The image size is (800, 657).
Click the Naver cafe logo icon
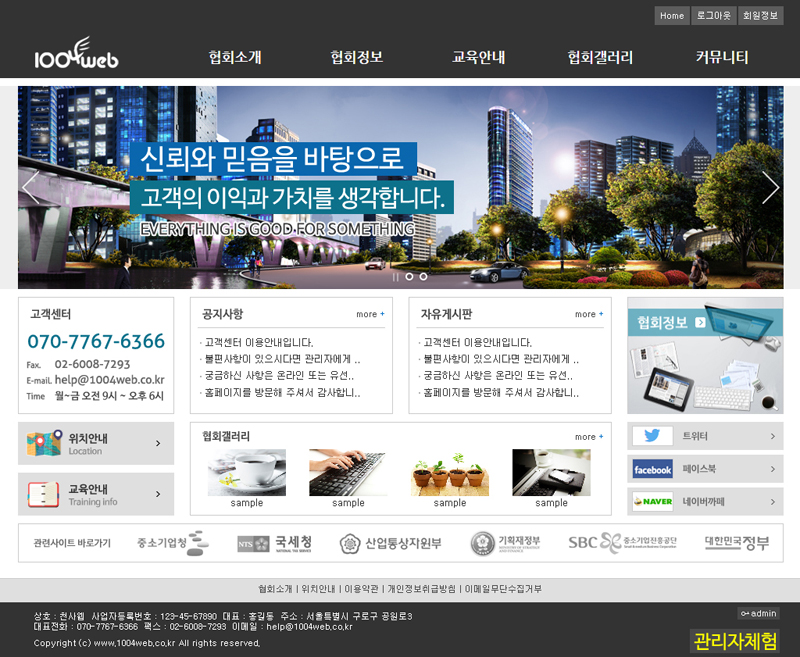[652, 501]
